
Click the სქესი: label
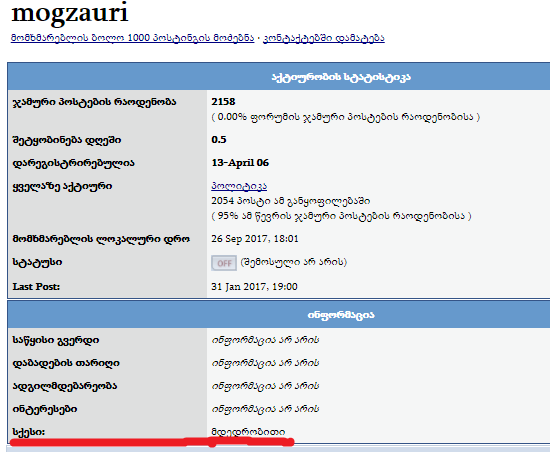point(29,432)
